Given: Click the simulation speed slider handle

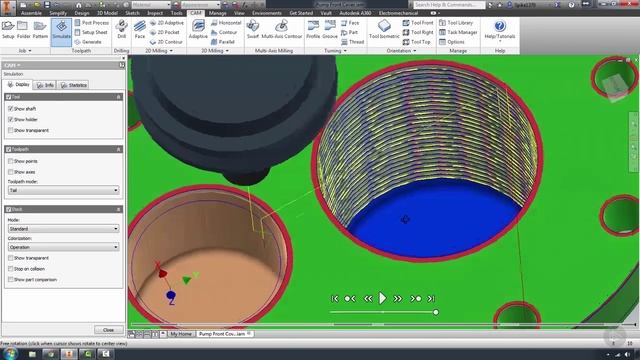Looking at the screenshot, I should [x=436, y=312].
